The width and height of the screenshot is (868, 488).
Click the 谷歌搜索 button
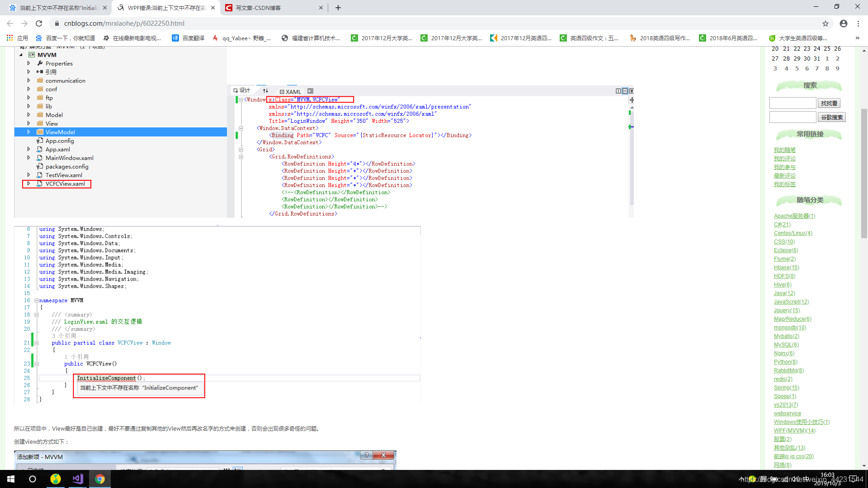(x=831, y=117)
